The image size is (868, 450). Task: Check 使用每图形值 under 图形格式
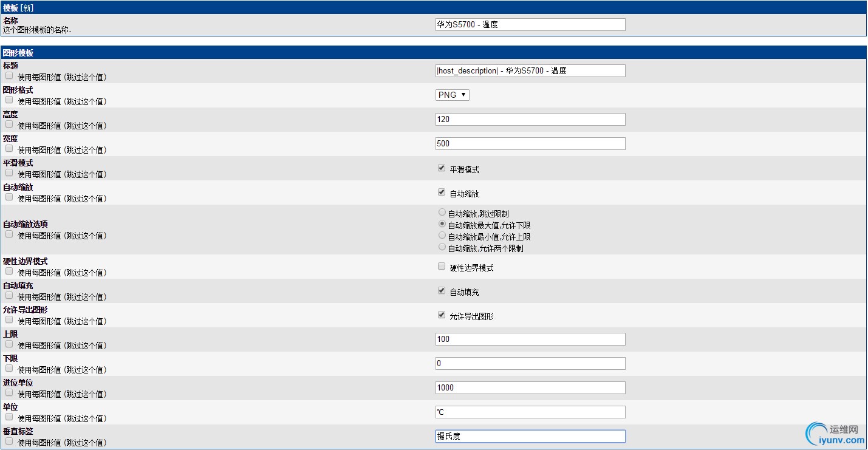point(9,100)
